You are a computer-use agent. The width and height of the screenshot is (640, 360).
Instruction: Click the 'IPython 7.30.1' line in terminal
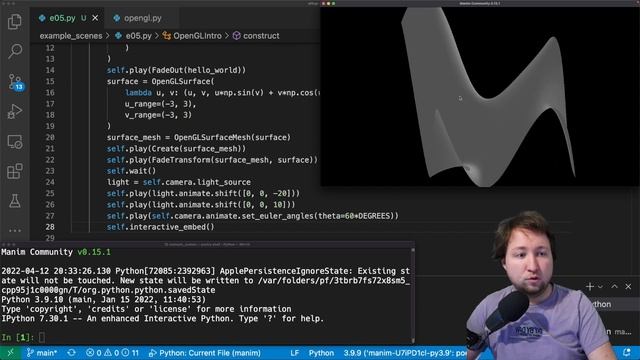162,319
